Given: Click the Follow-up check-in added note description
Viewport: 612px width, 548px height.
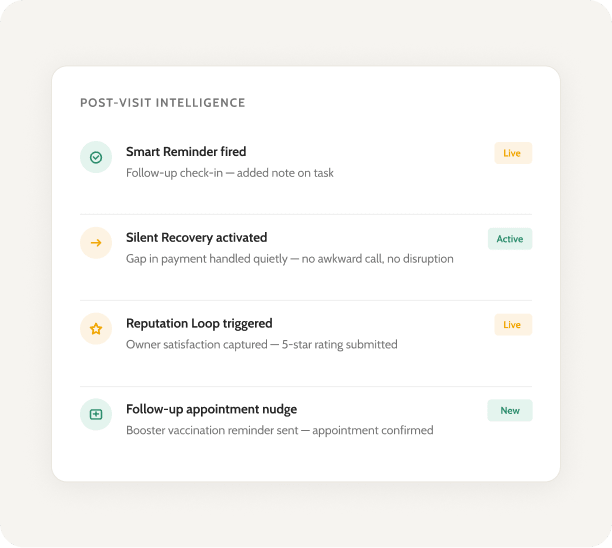Looking at the screenshot, I should (230, 173).
